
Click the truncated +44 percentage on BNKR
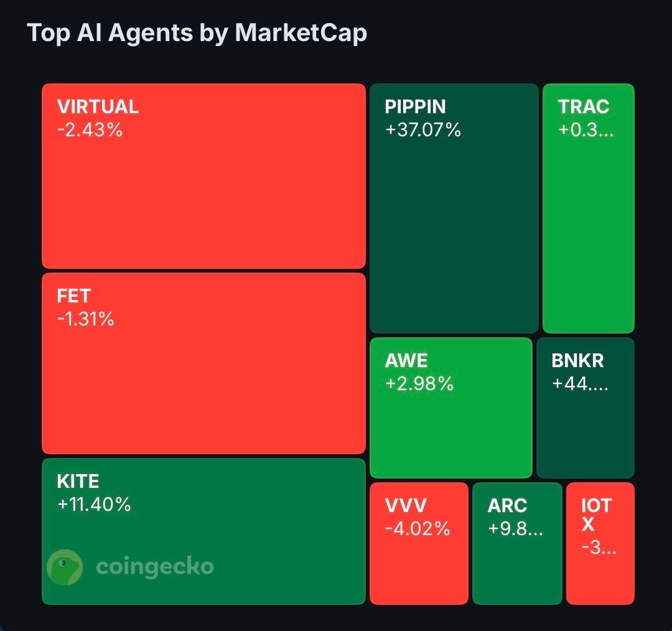(581, 384)
